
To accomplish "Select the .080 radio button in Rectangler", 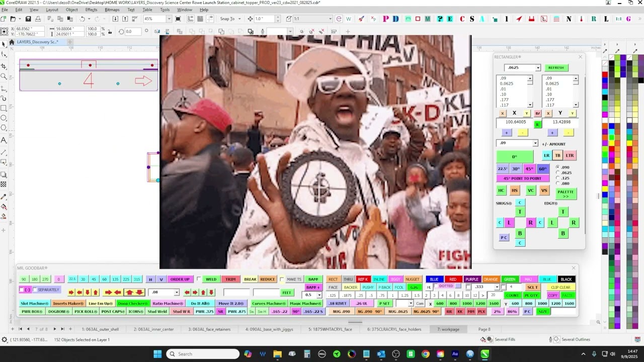I will coord(558,184).
